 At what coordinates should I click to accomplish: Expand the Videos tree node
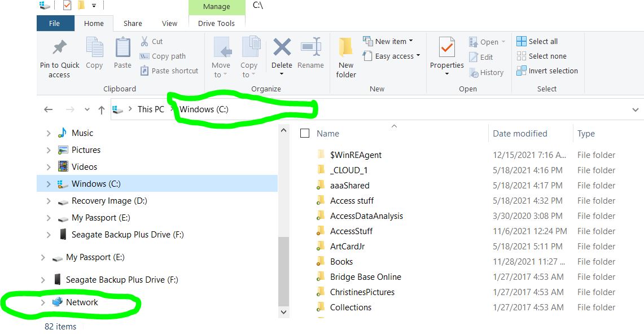(x=49, y=167)
